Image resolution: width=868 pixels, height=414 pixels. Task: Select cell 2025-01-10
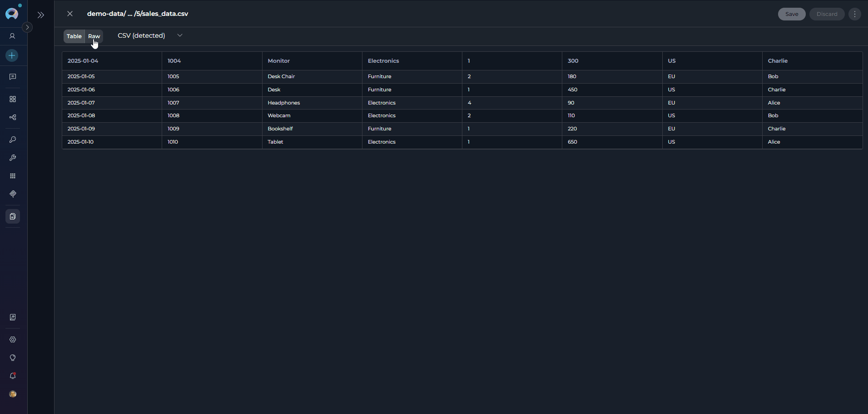tap(112, 142)
